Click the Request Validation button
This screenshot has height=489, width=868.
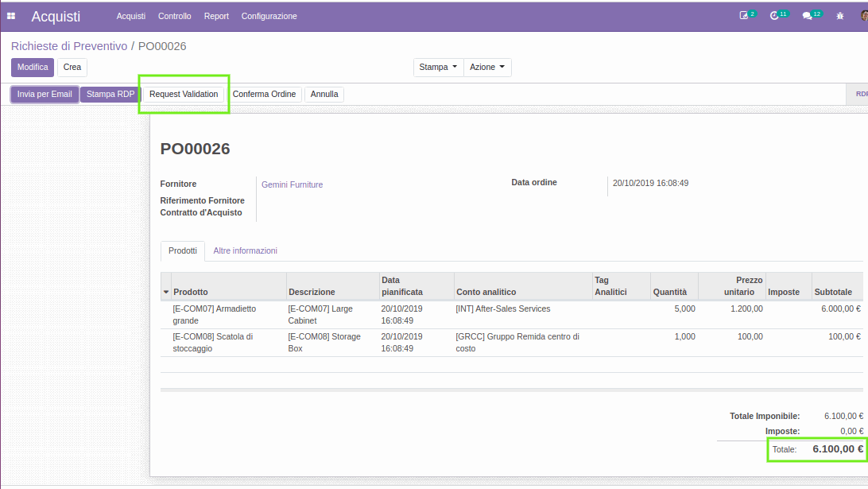(x=184, y=94)
